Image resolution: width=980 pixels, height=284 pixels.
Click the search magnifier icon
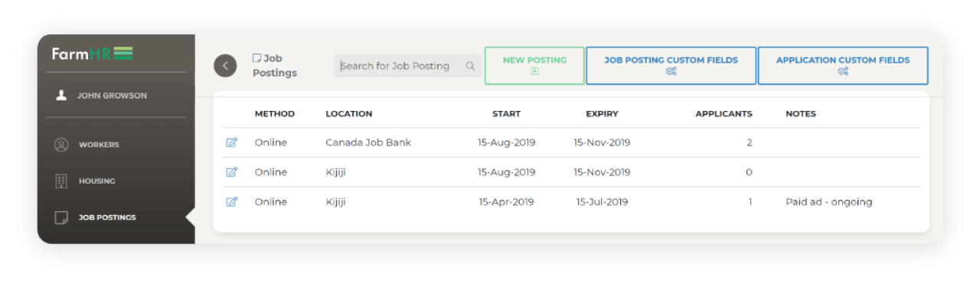pyautogui.click(x=470, y=66)
